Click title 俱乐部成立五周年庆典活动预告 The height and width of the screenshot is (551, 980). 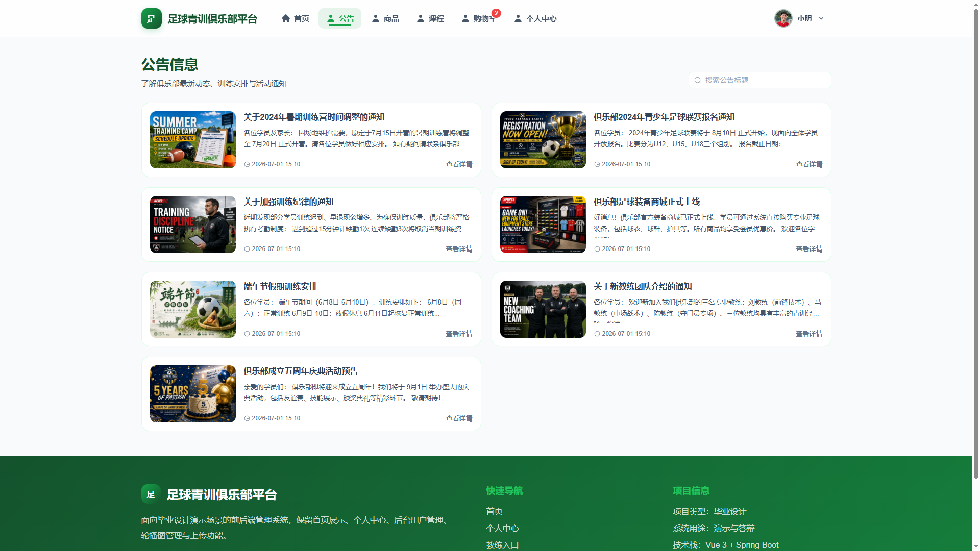click(301, 371)
